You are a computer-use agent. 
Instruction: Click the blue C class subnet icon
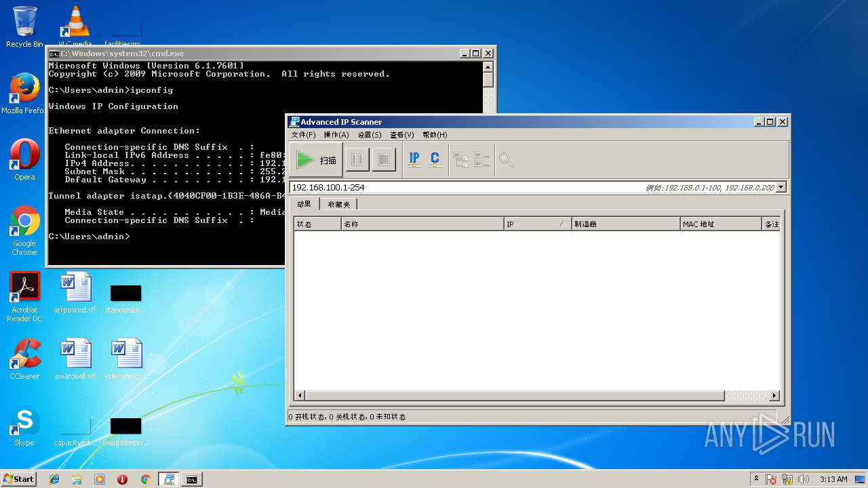tap(435, 160)
